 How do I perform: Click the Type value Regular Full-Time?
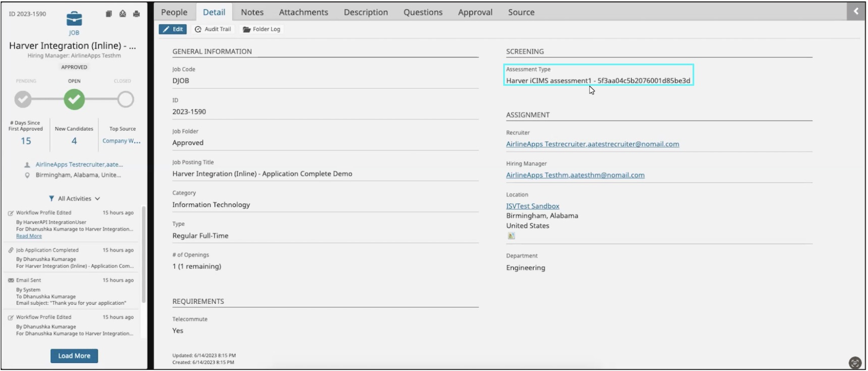pos(200,236)
